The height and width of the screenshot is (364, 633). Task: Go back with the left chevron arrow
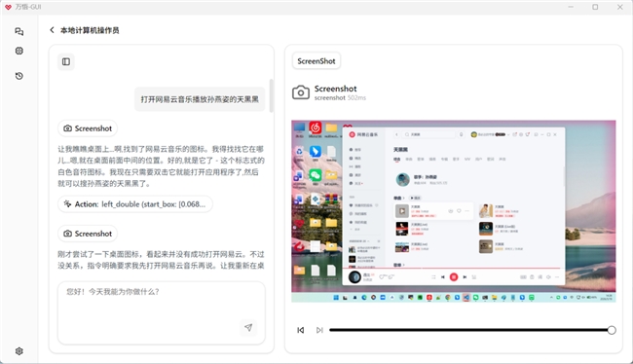[52, 30]
